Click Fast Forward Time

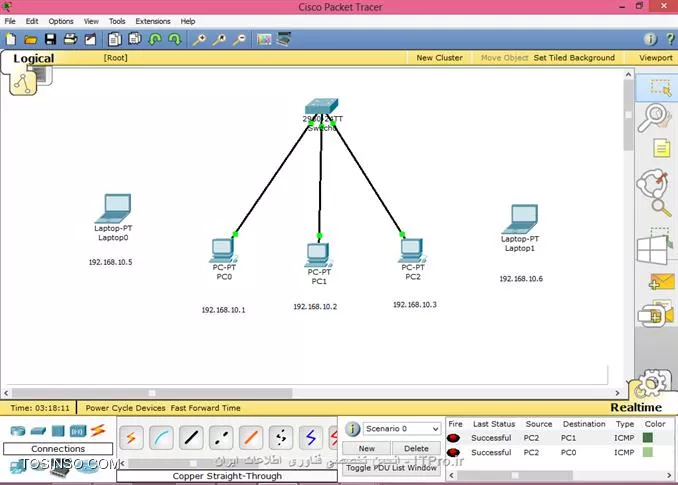[x=205, y=408]
